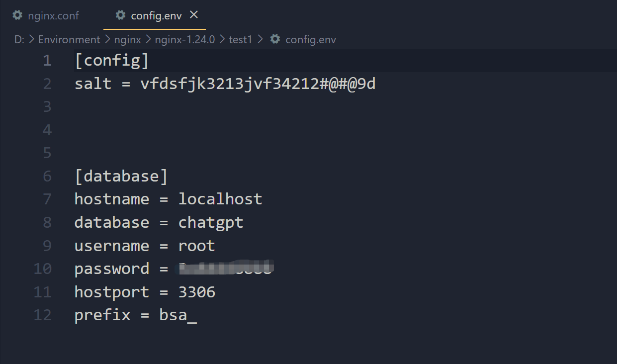The image size is (617, 364).
Task: Open the test1 folder in the breadcrumb
Action: pos(241,39)
